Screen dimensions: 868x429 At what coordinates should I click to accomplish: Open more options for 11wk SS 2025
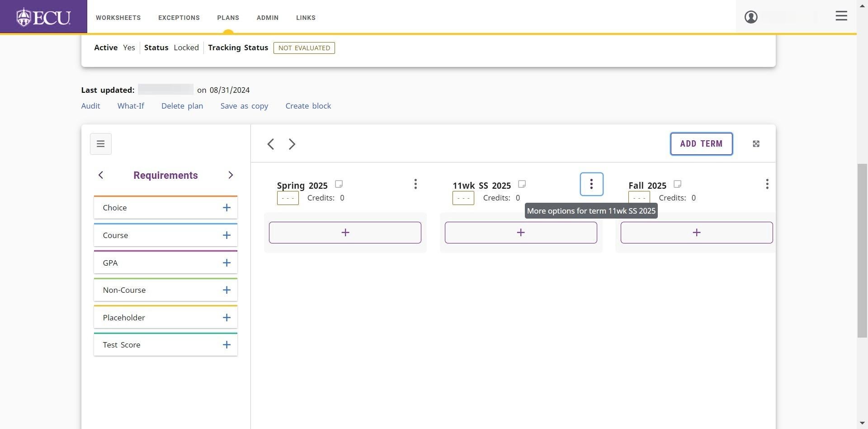click(x=591, y=184)
